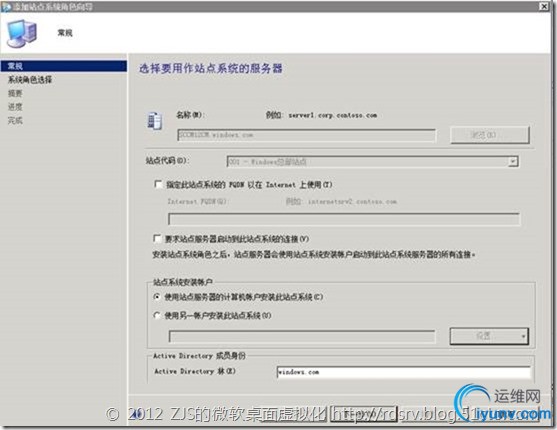Image resolution: width=557 pixels, height=430 pixels.
Task: Click the wizard title bar icon
Action: click(6, 7)
